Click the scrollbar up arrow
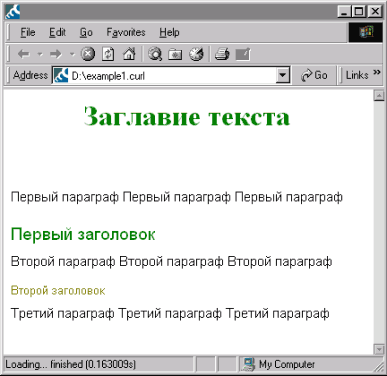Screen dimensions: 387x376 pyautogui.click(x=379, y=96)
